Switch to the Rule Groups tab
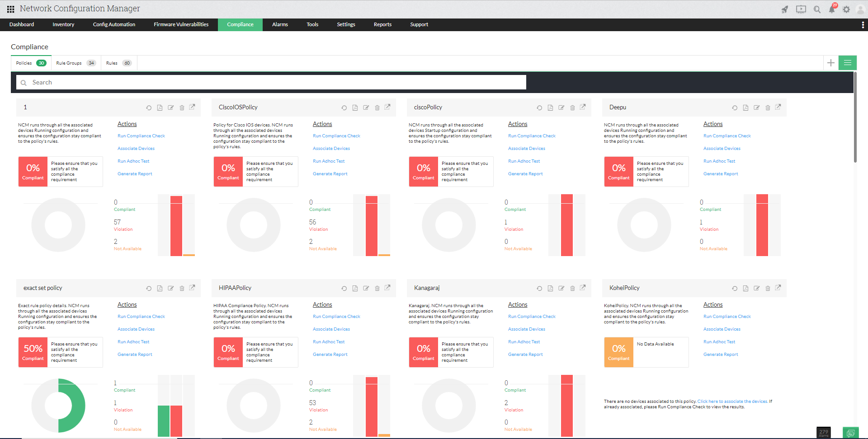868x439 pixels. pos(70,63)
